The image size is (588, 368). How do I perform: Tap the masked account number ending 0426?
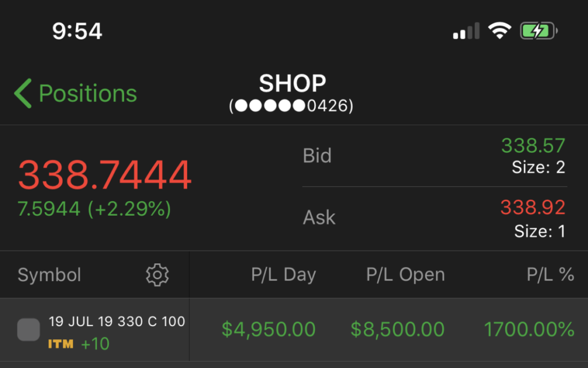click(292, 106)
